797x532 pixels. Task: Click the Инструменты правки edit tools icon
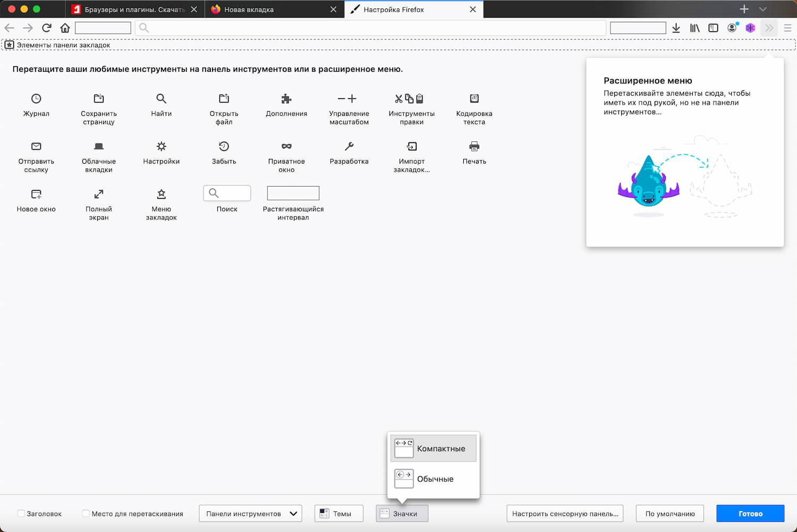point(409,98)
